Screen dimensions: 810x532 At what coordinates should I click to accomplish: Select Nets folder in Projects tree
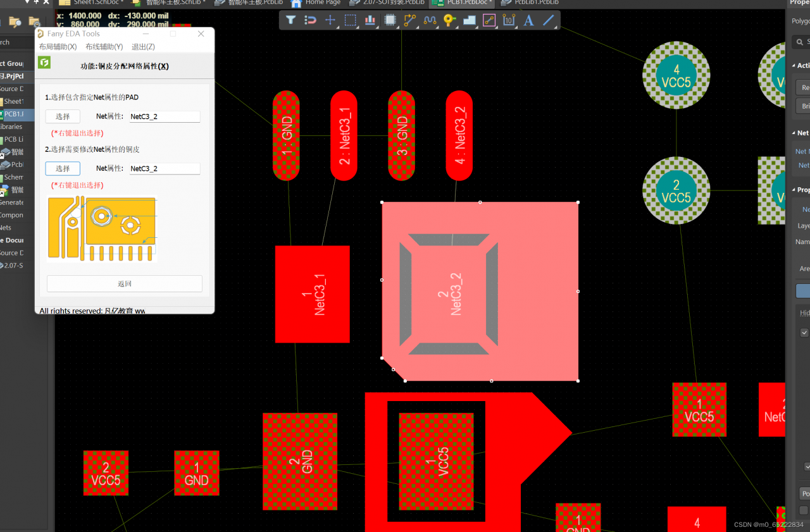pyautogui.click(x=6, y=227)
